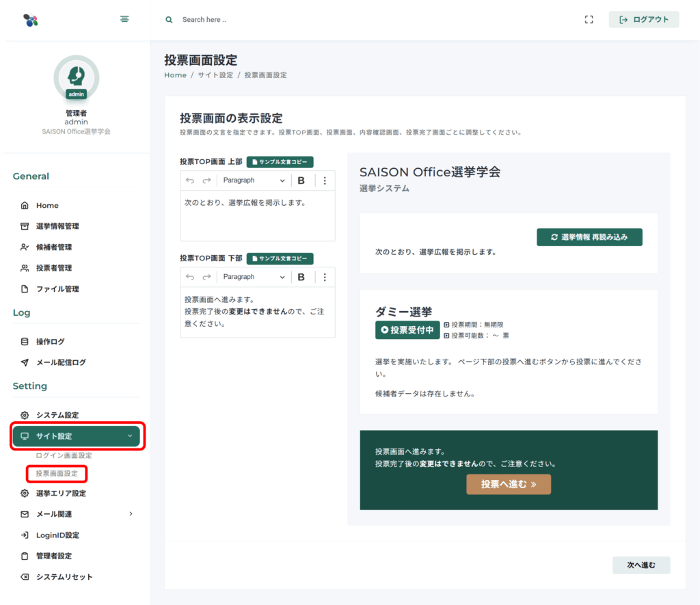The image size is (700, 605).
Task: Click the 管理者設定 clipboard icon
Action: [25, 556]
